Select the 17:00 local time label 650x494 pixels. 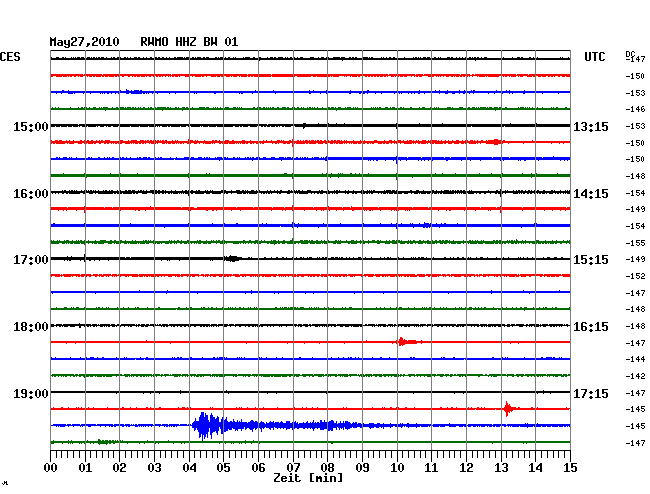tap(31, 260)
